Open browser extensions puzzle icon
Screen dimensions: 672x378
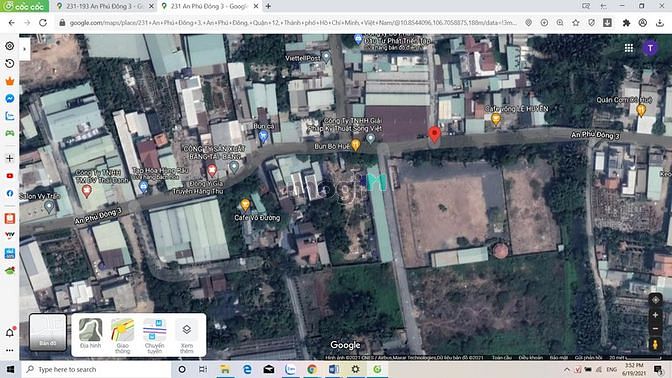626,23
